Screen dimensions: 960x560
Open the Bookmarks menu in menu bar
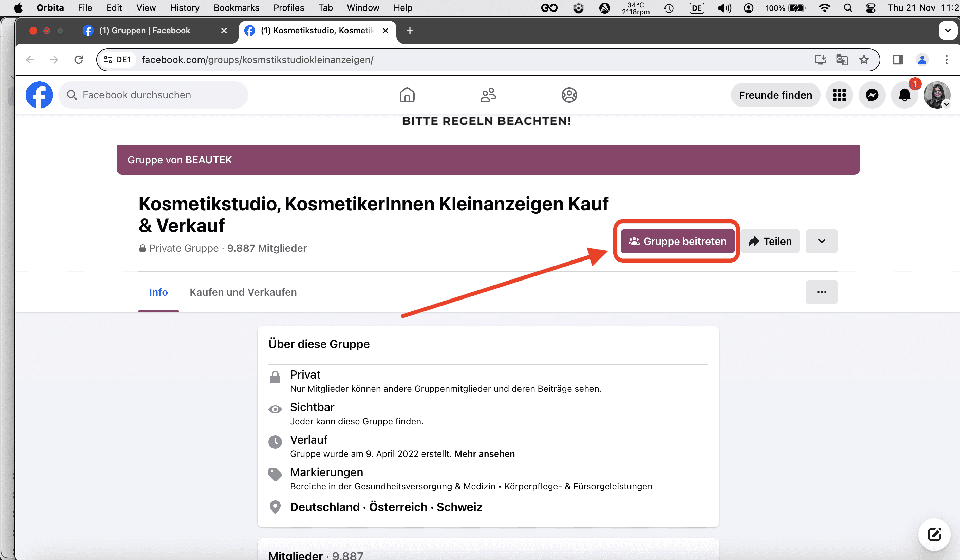(236, 7)
